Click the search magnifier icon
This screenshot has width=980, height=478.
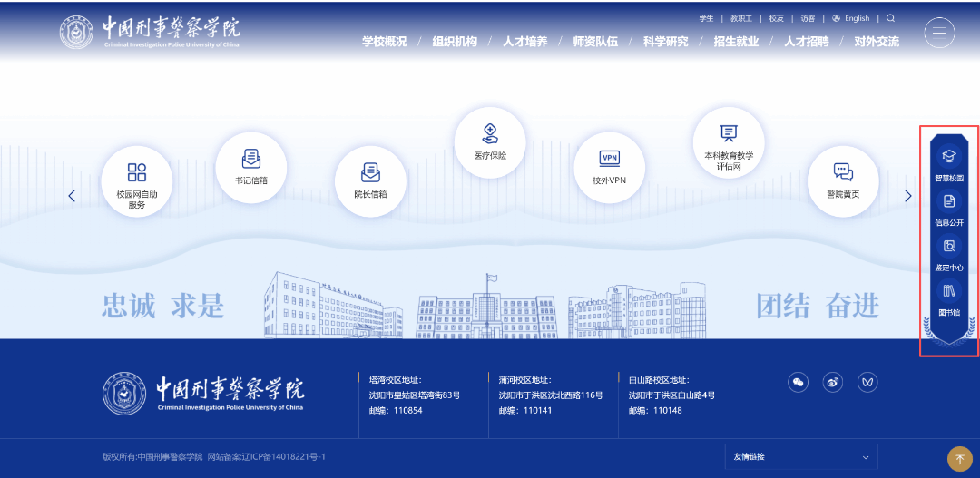(x=890, y=18)
